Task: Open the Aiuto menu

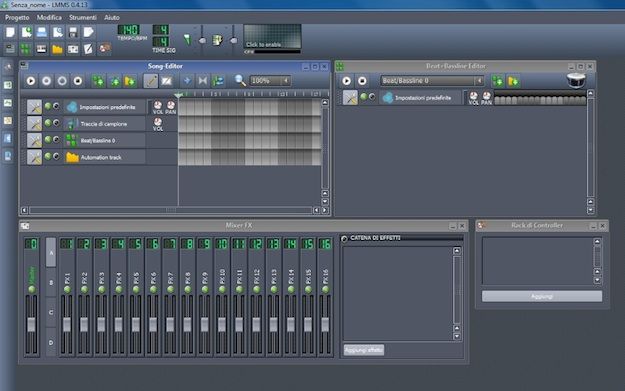Action: coord(112,18)
